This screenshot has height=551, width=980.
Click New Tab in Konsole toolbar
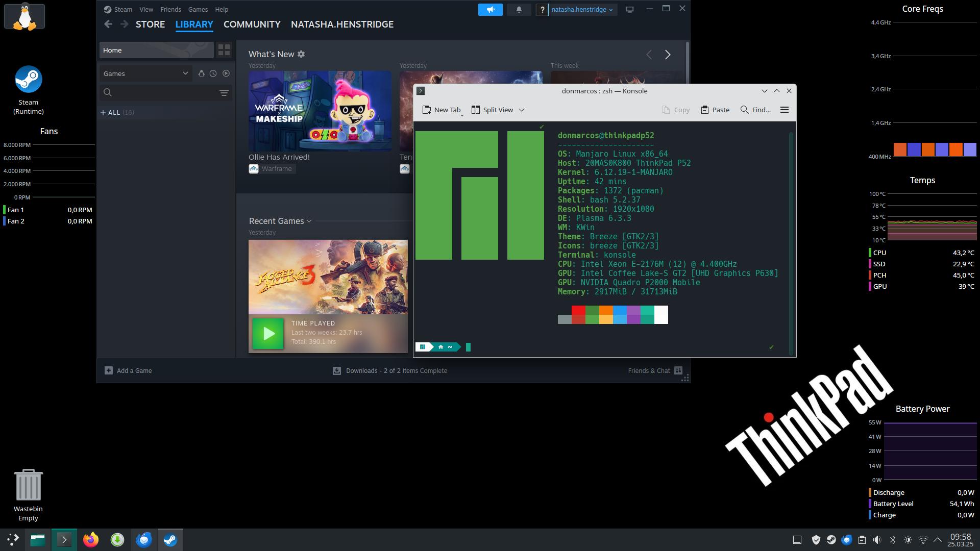442,110
